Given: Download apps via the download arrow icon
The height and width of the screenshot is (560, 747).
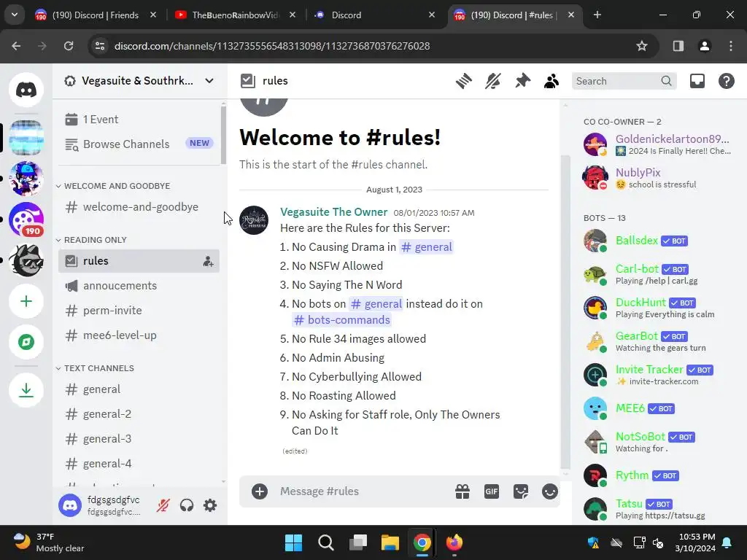Looking at the screenshot, I should 26,391.
